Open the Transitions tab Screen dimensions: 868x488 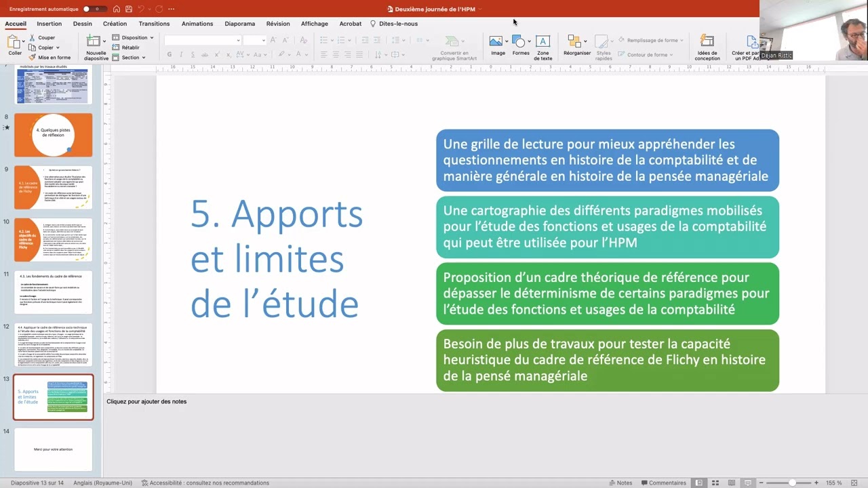click(154, 24)
